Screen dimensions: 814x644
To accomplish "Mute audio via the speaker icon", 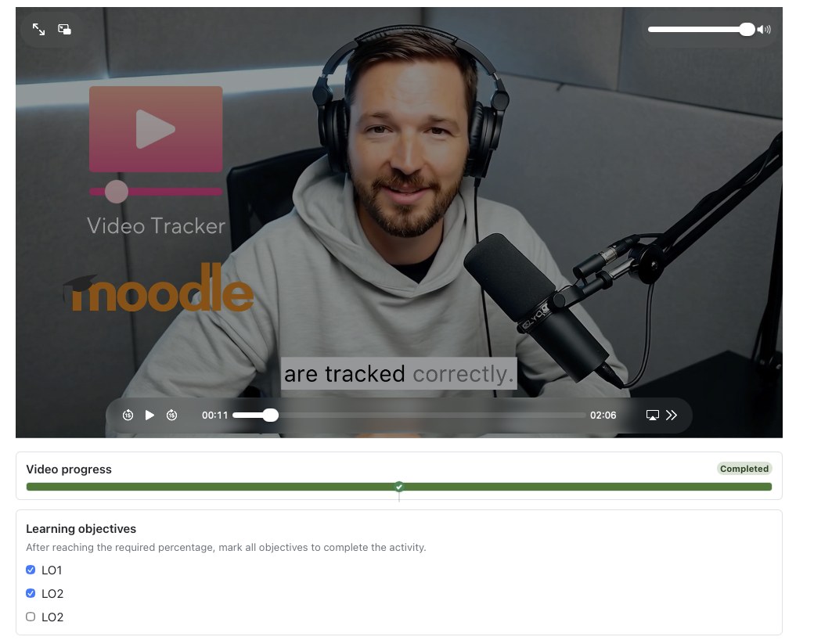I will (x=764, y=30).
